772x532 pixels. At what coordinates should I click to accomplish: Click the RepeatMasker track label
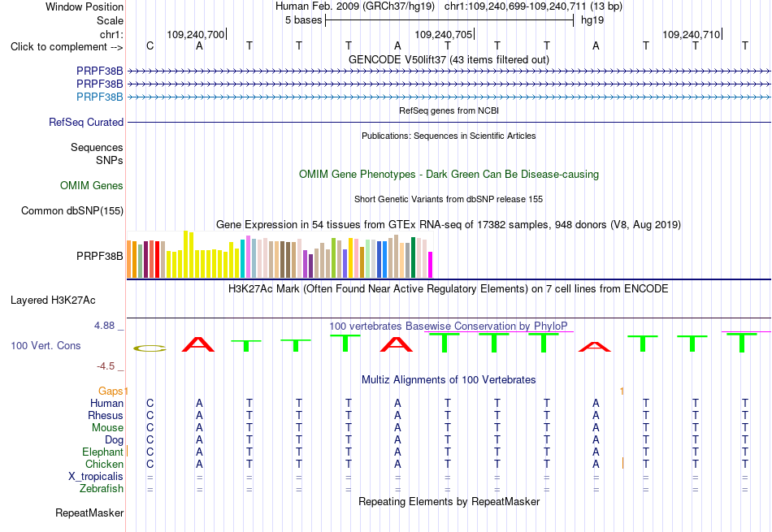tap(89, 513)
